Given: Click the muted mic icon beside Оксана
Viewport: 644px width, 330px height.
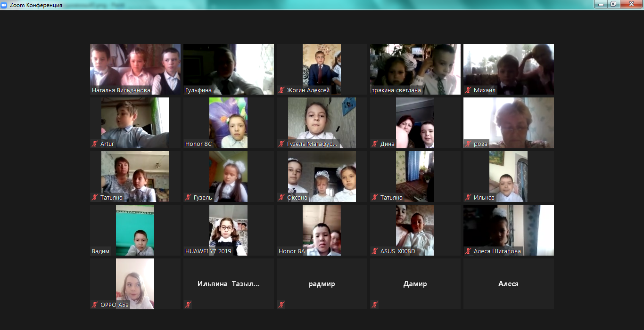Looking at the screenshot, I should (281, 198).
